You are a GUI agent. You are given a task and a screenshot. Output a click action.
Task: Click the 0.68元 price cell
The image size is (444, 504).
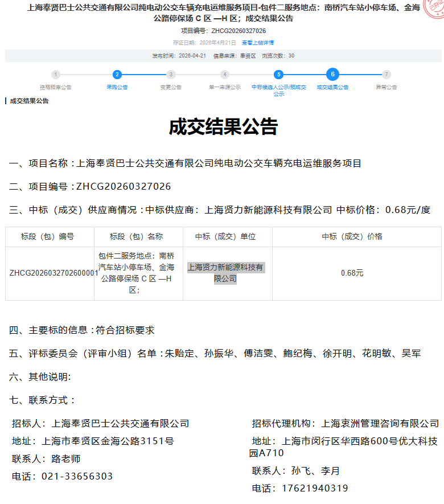pyautogui.click(x=352, y=273)
